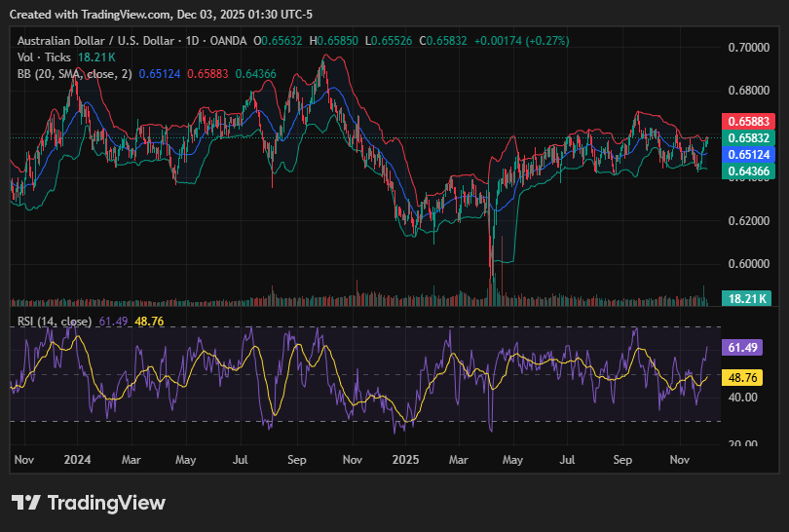
Task: Click the Created with TradingView.com header text
Action: [162, 14]
